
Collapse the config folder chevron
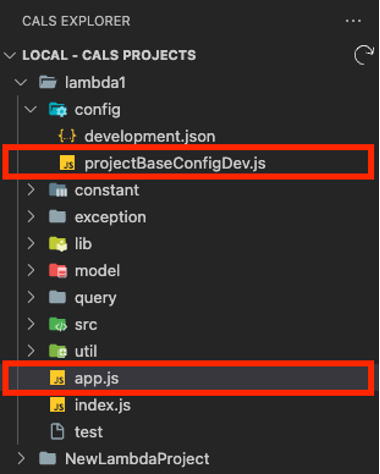click(x=31, y=109)
